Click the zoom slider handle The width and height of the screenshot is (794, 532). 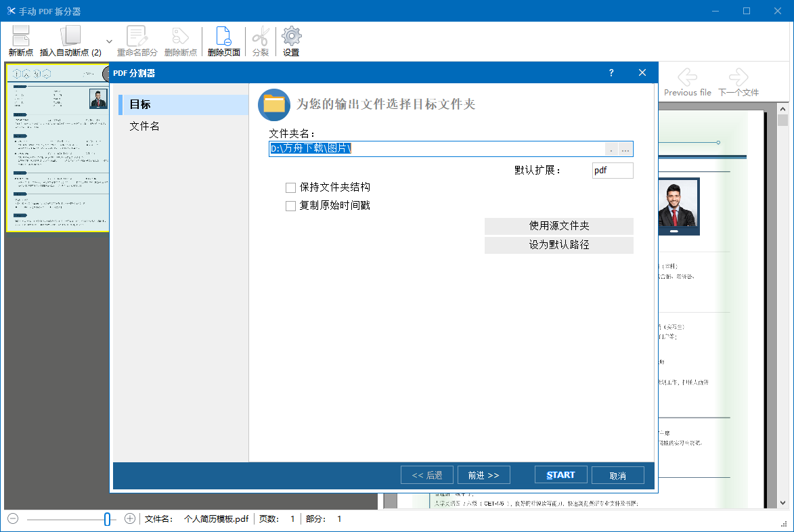point(108,519)
